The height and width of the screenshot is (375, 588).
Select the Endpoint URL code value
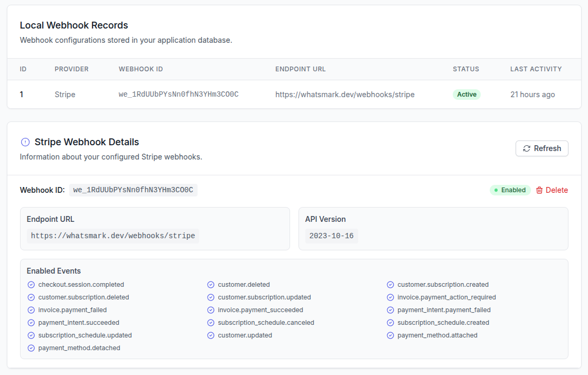point(113,236)
